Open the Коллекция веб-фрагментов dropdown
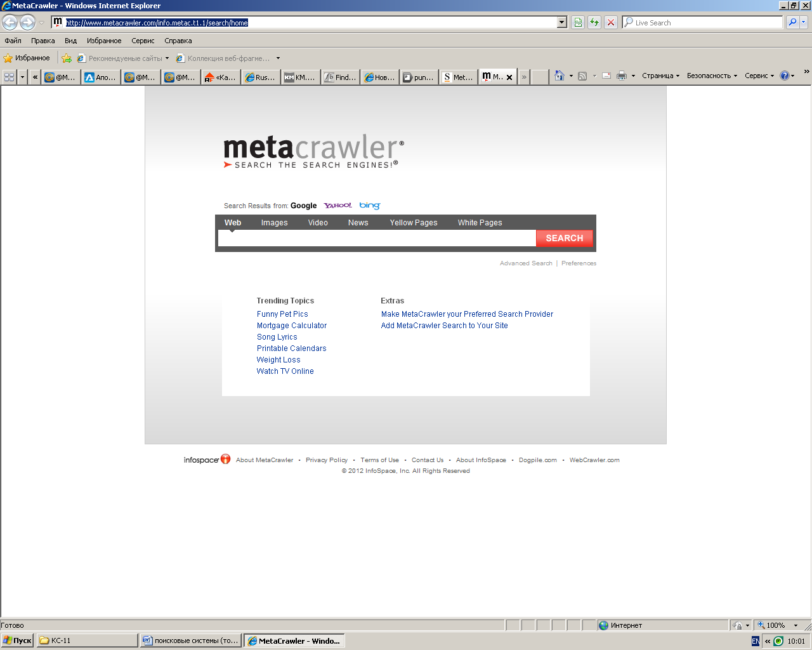The image size is (812, 650). (x=228, y=58)
